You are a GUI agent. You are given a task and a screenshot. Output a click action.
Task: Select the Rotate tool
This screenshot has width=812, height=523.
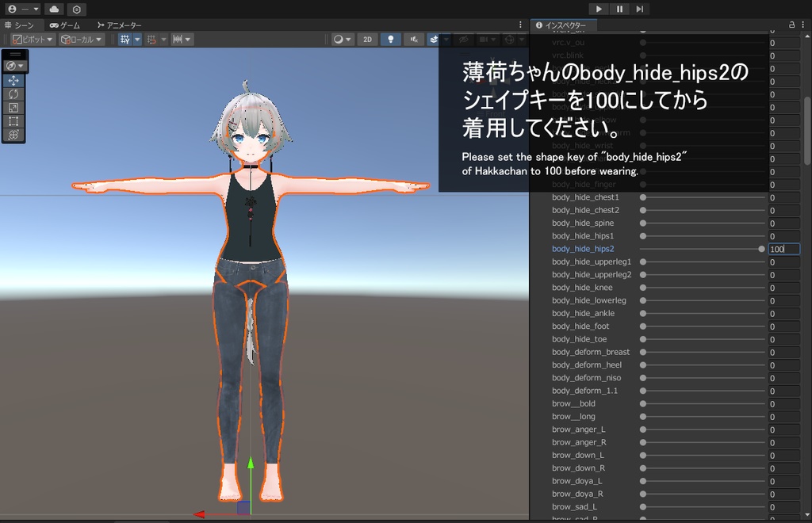[x=13, y=94]
